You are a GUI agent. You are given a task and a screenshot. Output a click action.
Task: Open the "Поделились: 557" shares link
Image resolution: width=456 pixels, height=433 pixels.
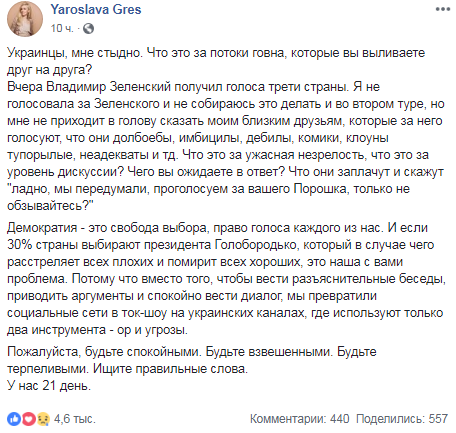(402, 419)
